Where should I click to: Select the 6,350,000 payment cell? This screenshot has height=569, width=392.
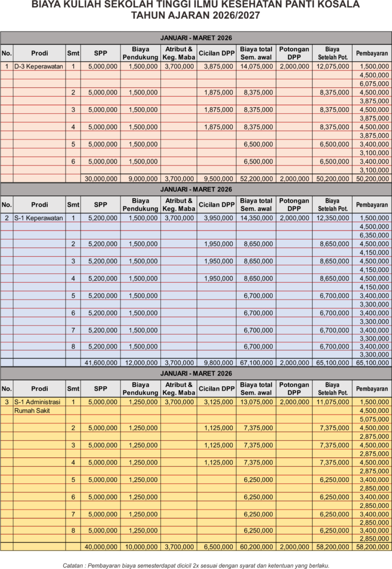click(x=371, y=235)
